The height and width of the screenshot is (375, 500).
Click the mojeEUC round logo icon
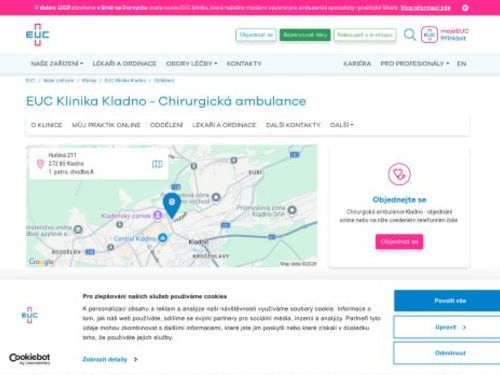point(429,35)
